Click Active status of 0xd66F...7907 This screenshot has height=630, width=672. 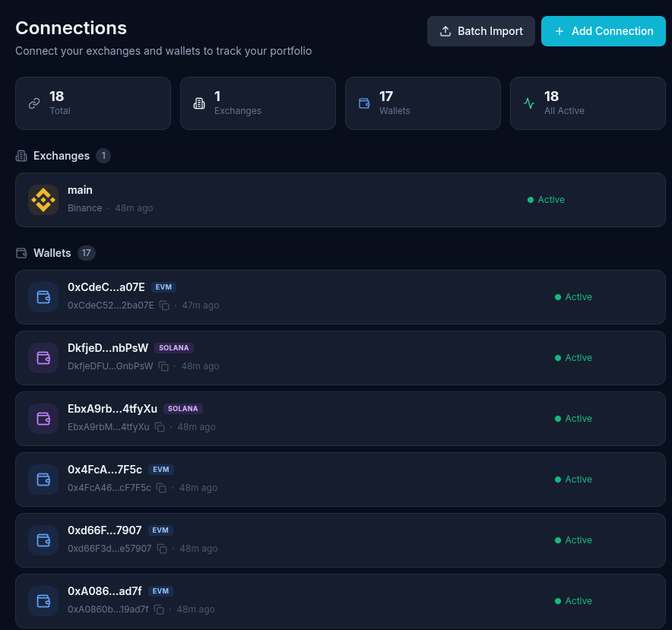(x=573, y=540)
